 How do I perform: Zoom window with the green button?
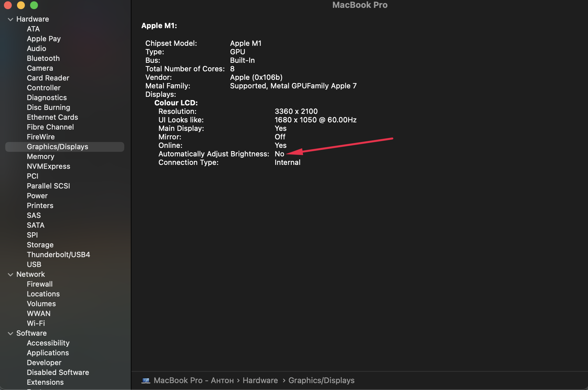pyautogui.click(x=34, y=5)
